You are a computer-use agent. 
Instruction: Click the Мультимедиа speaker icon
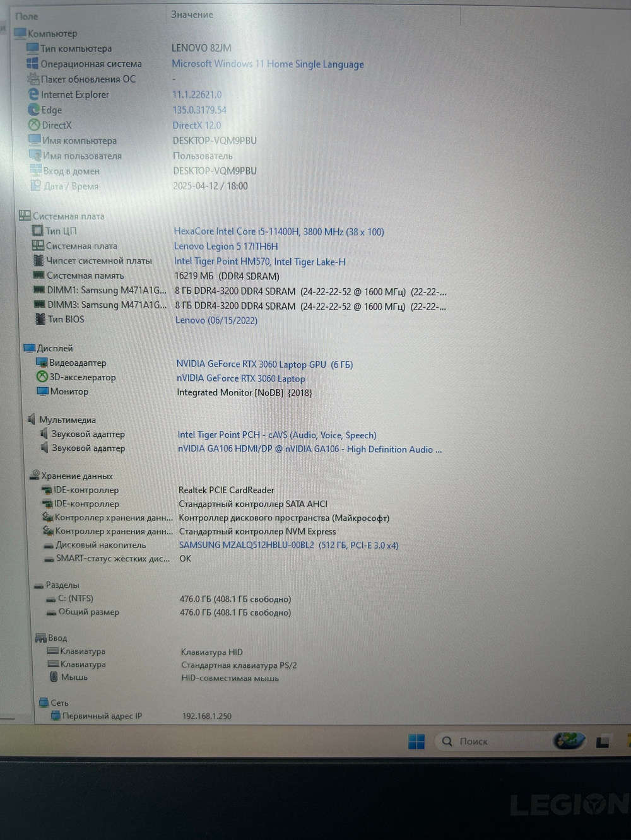coord(32,419)
